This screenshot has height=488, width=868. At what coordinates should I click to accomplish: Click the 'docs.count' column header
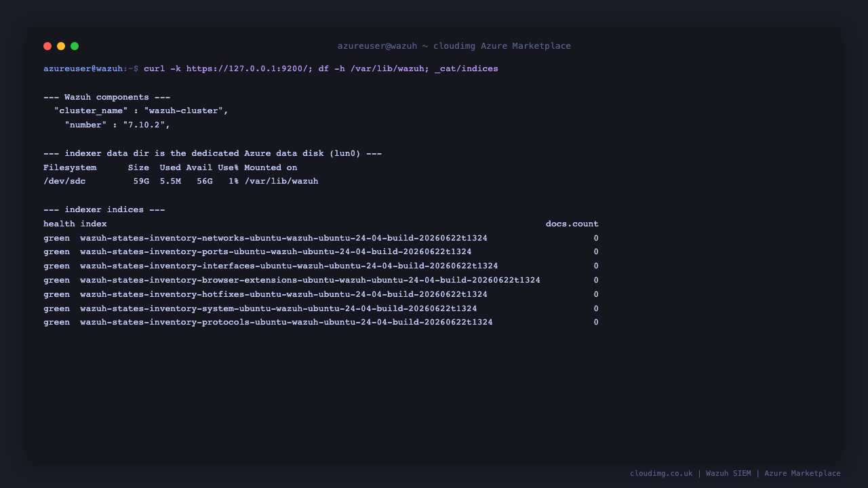pyautogui.click(x=572, y=224)
